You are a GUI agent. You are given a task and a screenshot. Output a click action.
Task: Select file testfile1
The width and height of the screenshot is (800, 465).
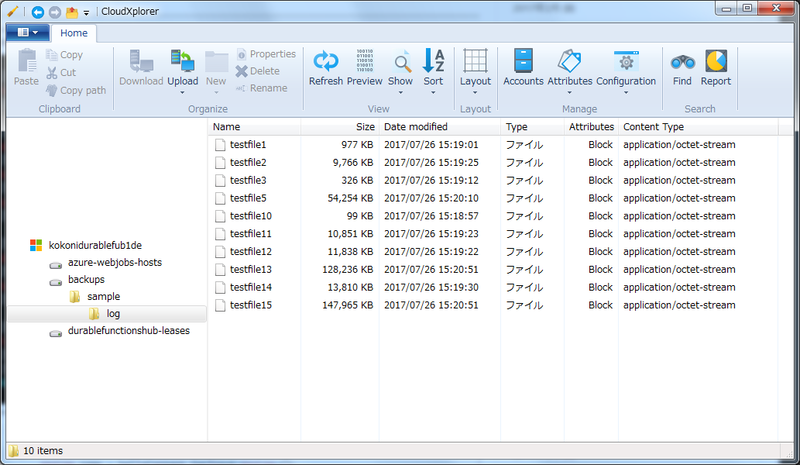(x=248, y=145)
